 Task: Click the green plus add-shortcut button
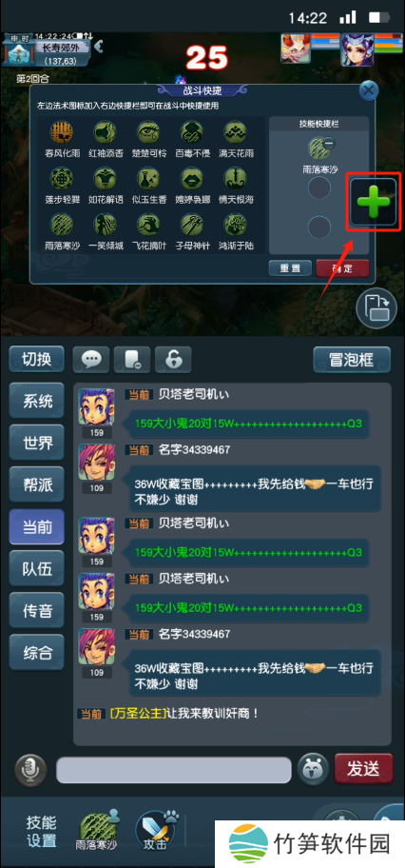coord(374,202)
